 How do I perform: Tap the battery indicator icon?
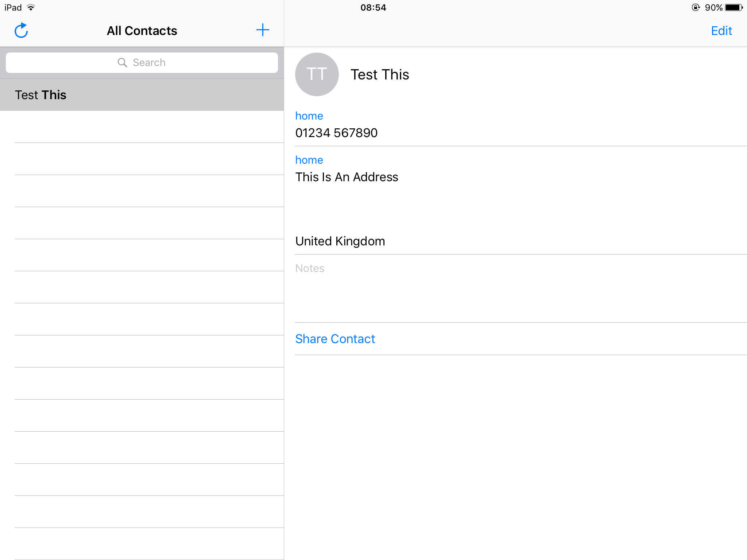point(734,8)
